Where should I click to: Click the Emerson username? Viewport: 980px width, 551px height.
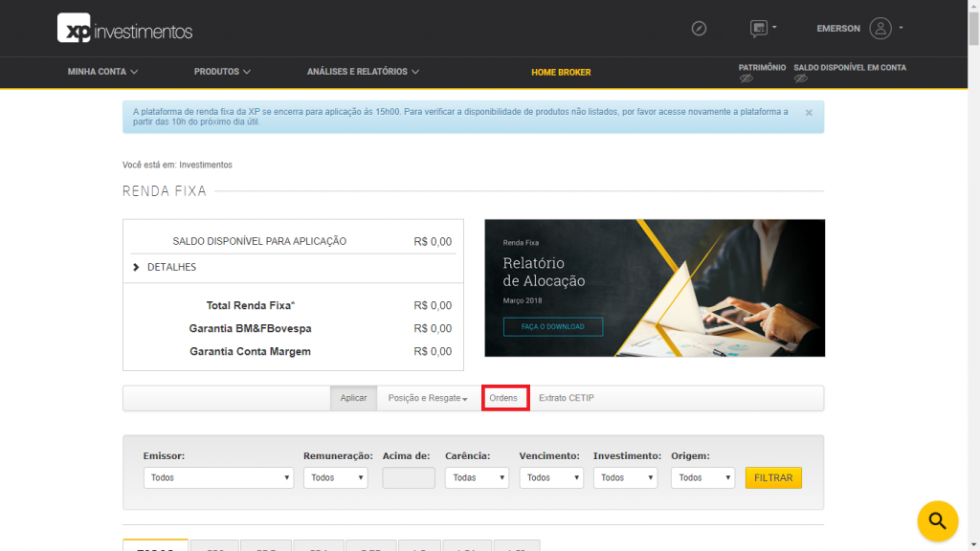(838, 29)
